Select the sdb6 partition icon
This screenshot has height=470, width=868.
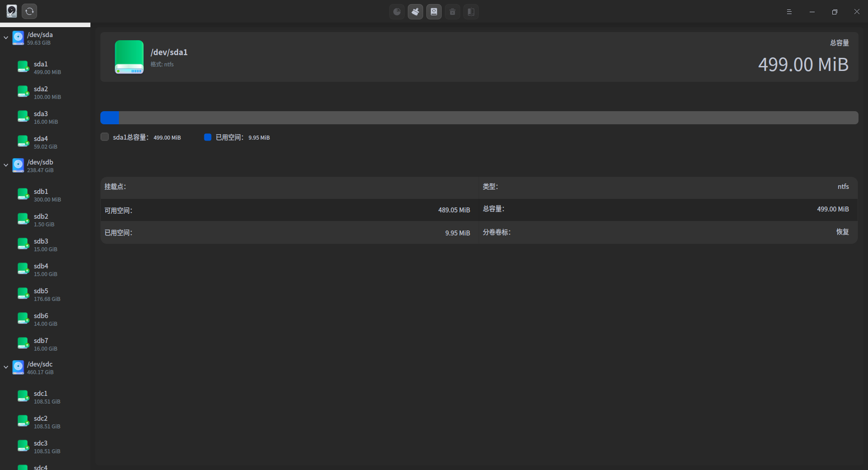(24, 319)
